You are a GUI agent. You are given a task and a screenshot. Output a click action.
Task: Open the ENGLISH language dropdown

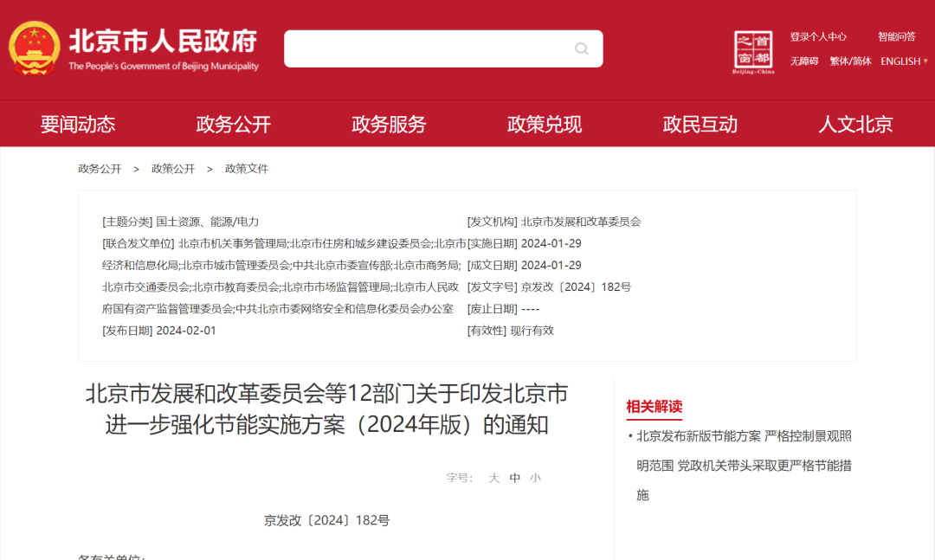904,61
